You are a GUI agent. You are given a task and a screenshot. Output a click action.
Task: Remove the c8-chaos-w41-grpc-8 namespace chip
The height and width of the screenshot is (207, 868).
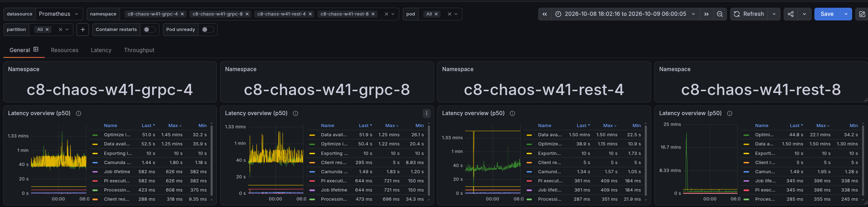click(x=247, y=14)
